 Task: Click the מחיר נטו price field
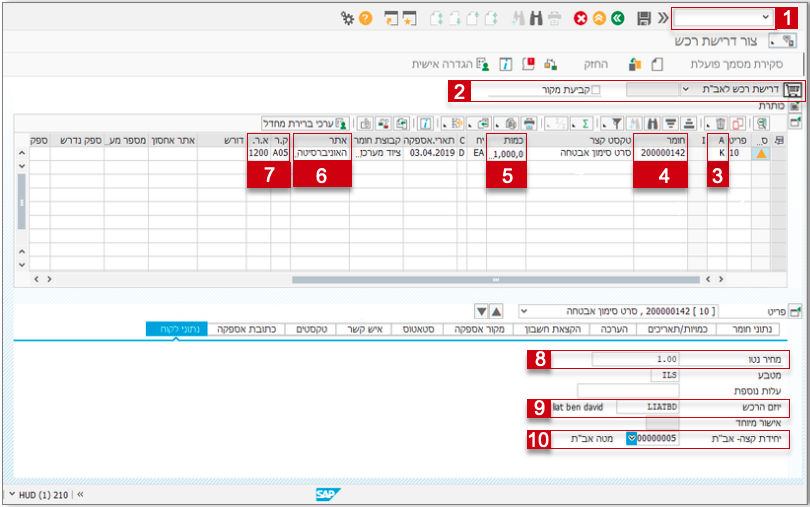click(635, 359)
